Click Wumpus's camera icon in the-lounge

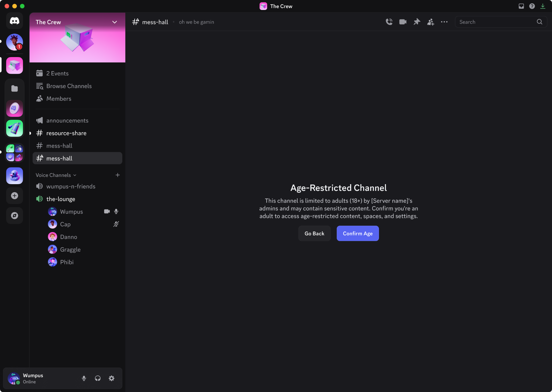point(107,211)
